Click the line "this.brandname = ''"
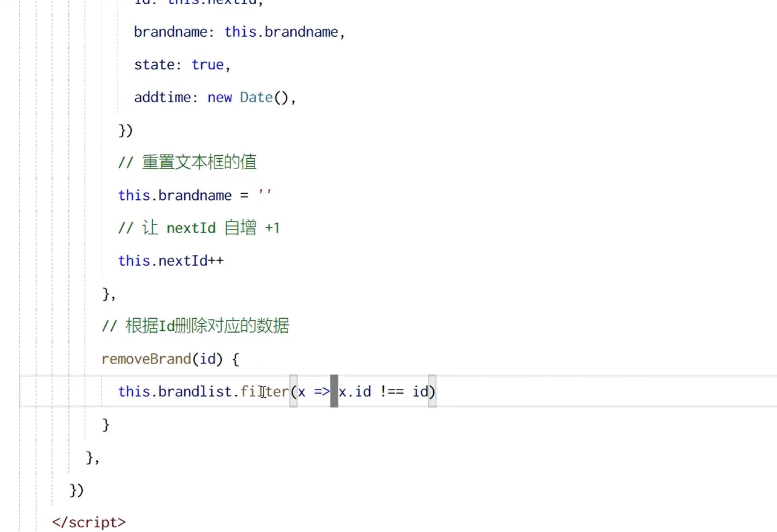This screenshot has height=532, width=777. tap(195, 195)
